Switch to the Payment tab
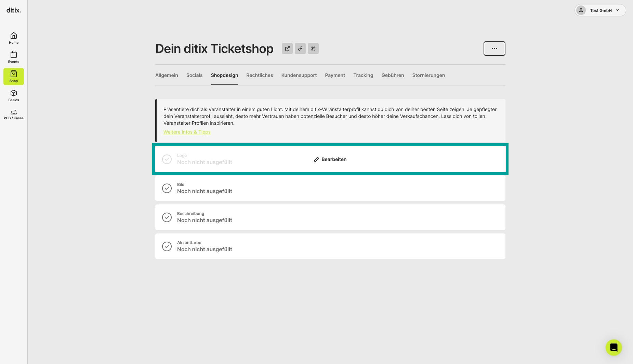This screenshot has height=364, width=633. coord(335,75)
